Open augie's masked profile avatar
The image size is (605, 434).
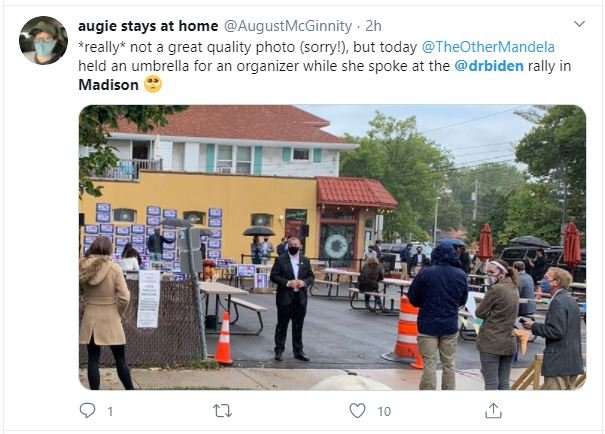click(x=44, y=40)
